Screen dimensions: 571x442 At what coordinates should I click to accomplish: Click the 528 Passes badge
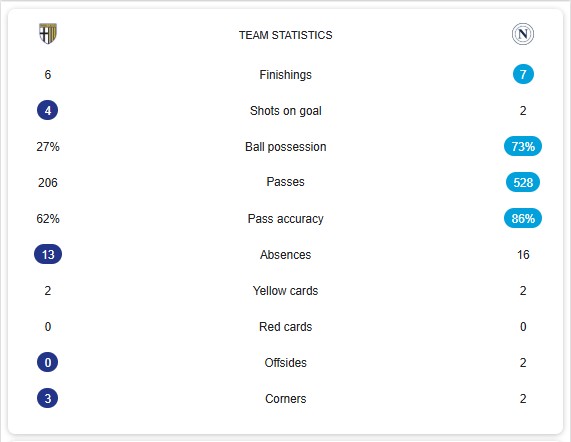pyautogui.click(x=523, y=182)
